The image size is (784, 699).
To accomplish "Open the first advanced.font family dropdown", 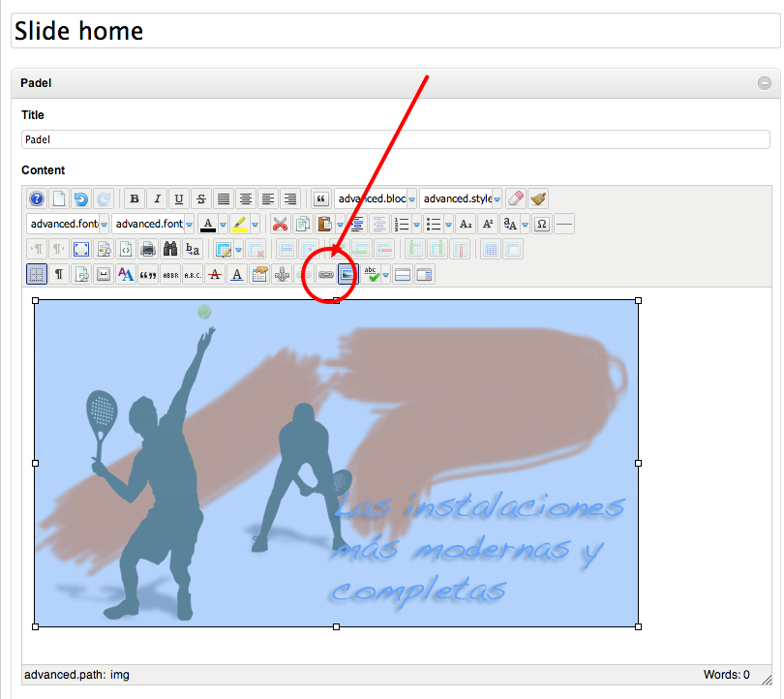I will point(68,224).
